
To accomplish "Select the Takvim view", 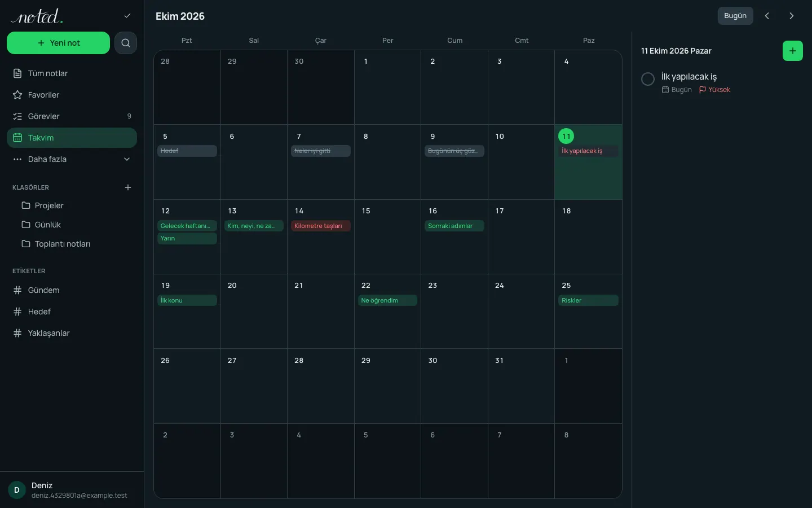I will point(72,138).
